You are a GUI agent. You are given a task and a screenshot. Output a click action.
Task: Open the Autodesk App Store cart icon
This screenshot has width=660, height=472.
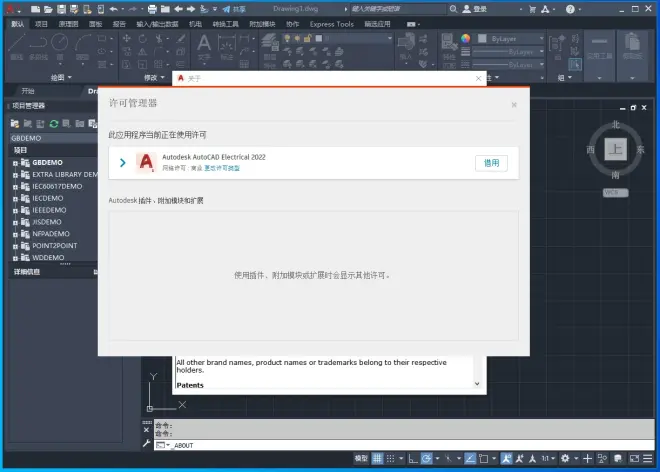[x=532, y=9]
